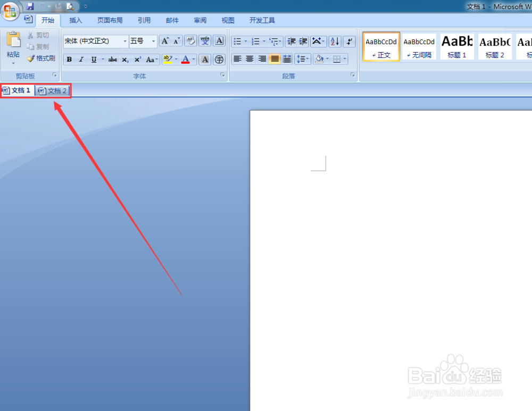
Task: Open the 视图 ribbon tab
Action: point(228,20)
